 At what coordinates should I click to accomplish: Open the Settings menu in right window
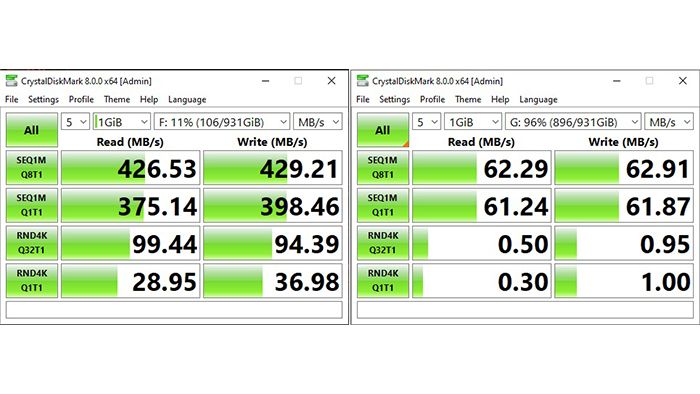pos(395,99)
